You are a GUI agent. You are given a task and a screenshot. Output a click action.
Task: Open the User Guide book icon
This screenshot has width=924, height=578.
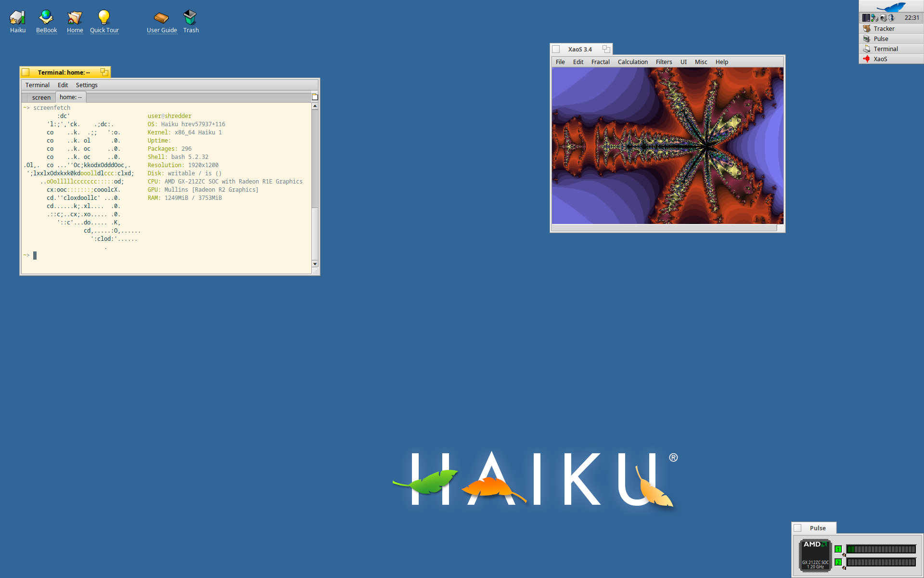[x=161, y=18]
